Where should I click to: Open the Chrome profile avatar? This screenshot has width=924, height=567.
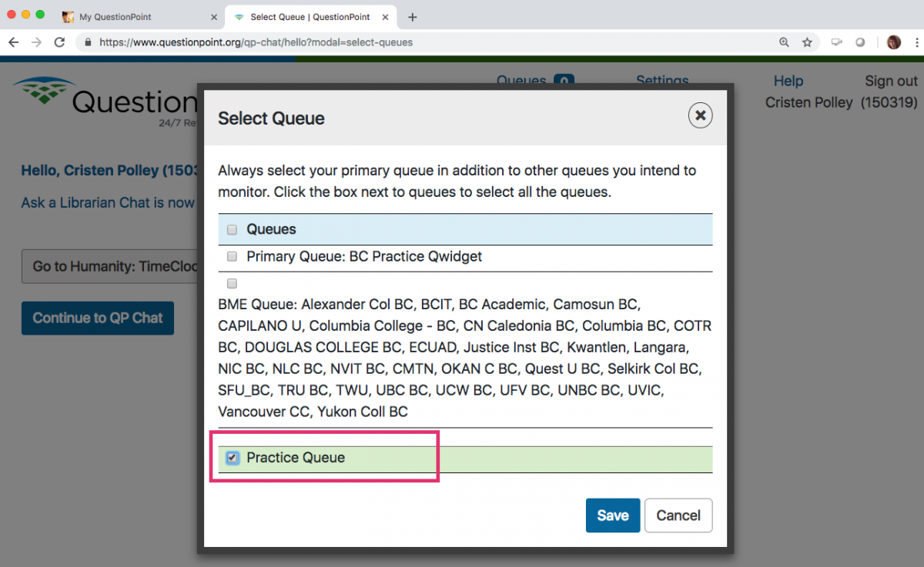tap(894, 42)
